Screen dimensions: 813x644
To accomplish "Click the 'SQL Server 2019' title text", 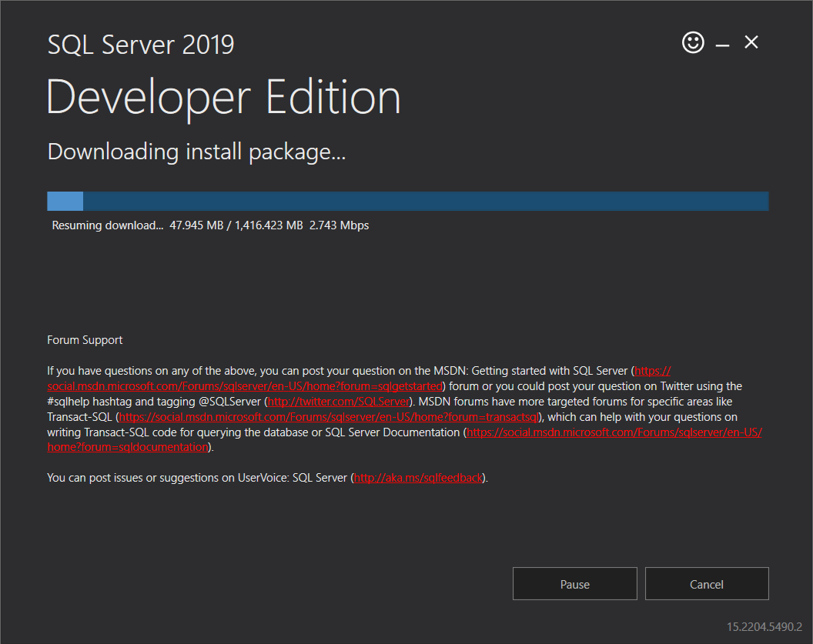I will [141, 45].
